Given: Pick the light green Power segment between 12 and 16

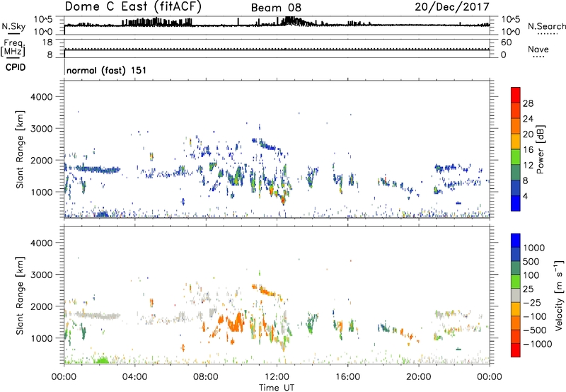Looking at the screenshot, I should pos(516,156).
